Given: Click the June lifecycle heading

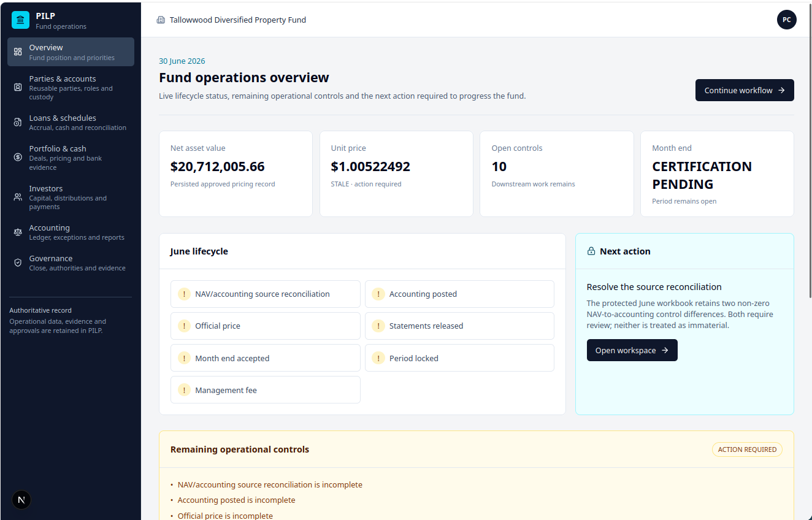Looking at the screenshot, I should click(199, 251).
